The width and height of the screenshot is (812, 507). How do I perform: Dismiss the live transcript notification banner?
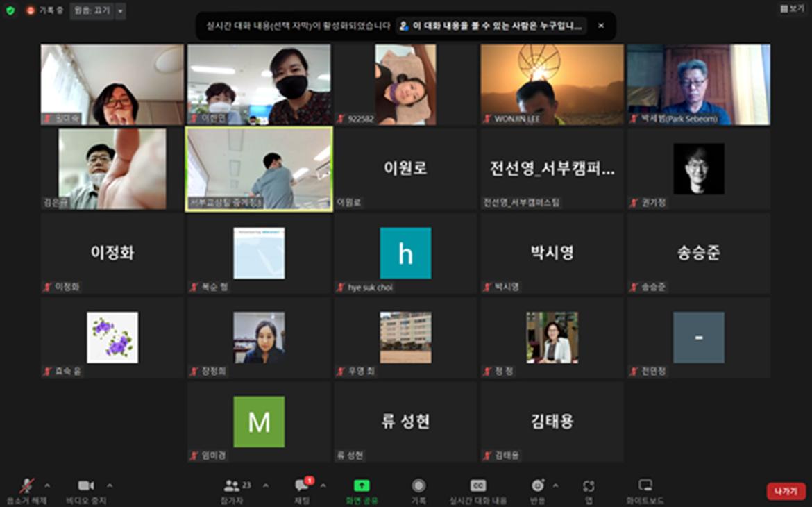pyautogui.click(x=601, y=26)
